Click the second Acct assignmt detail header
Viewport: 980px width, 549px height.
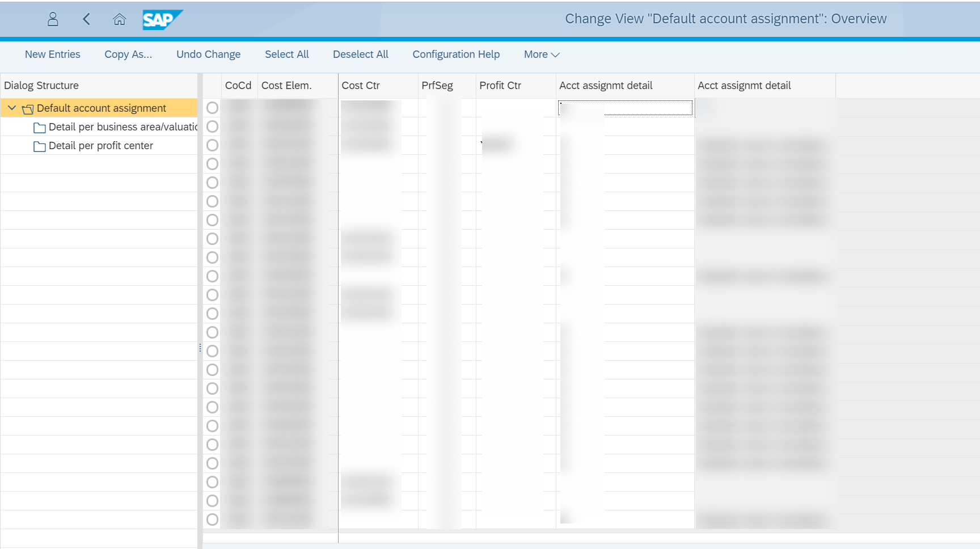tap(764, 86)
